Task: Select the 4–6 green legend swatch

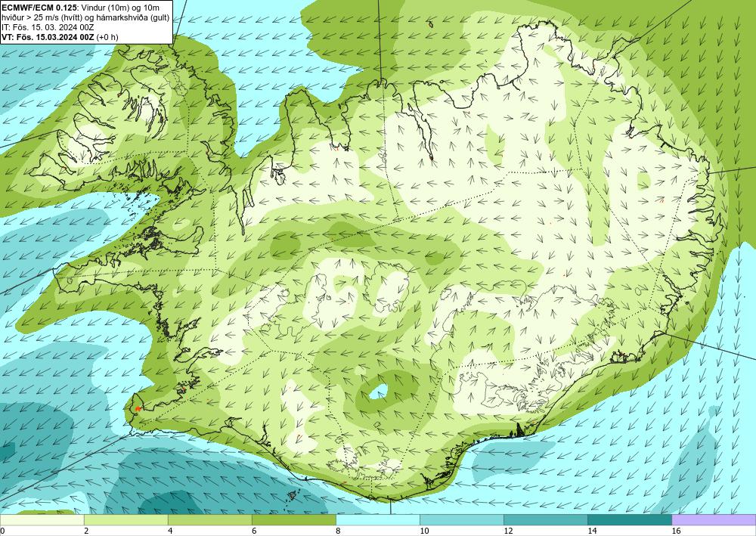Action: click(209, 520)
